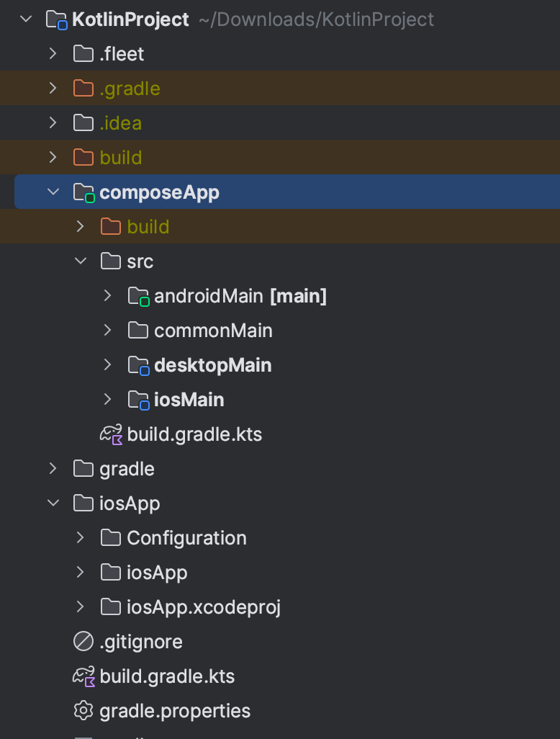The width and height of the screenshot is (560, 739).
Task: Expand the commonMain folder
Action: tap(107, 331)
